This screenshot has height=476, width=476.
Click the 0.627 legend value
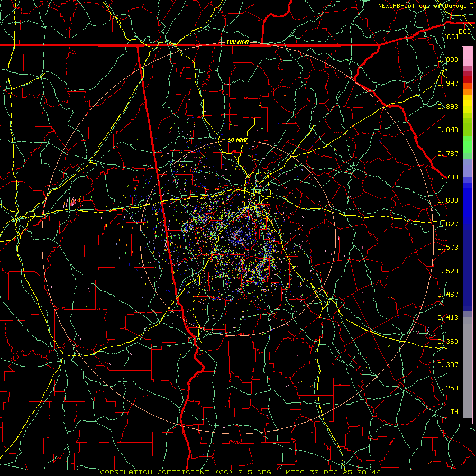[x=448, y=224]
